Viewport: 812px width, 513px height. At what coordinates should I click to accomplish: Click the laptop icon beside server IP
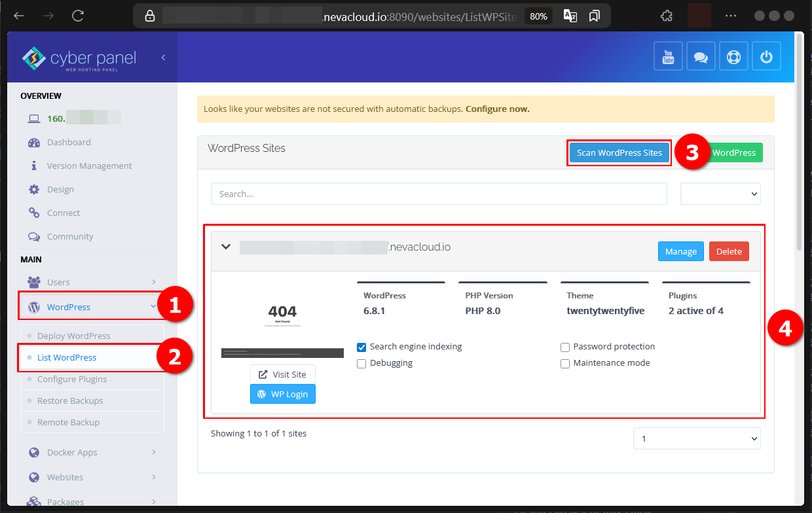point(34,118)
